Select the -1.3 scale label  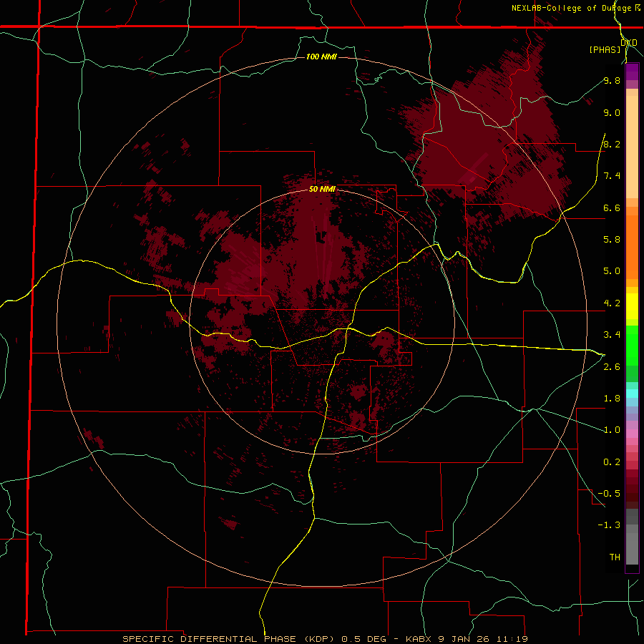[x=609, y=525]
